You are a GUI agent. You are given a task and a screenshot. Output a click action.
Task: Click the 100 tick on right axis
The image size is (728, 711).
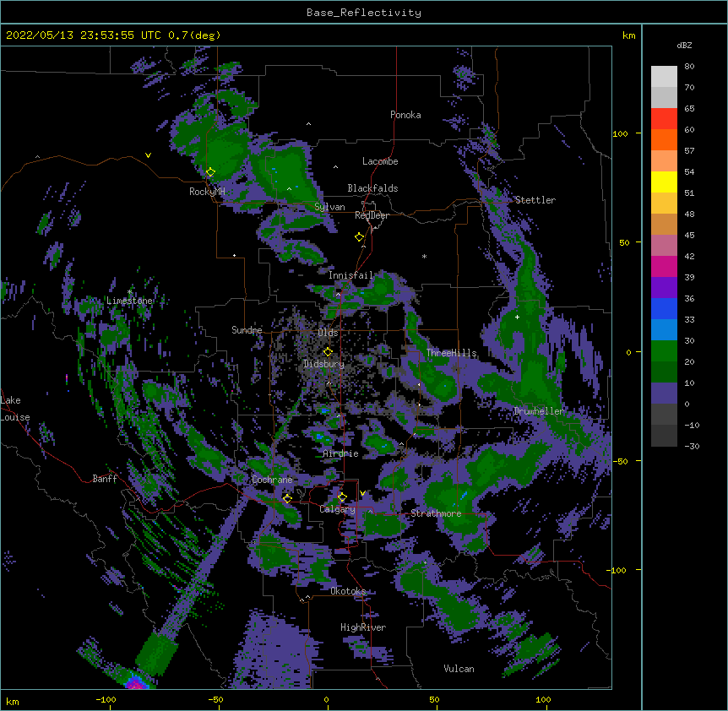(x=620, y=133)
